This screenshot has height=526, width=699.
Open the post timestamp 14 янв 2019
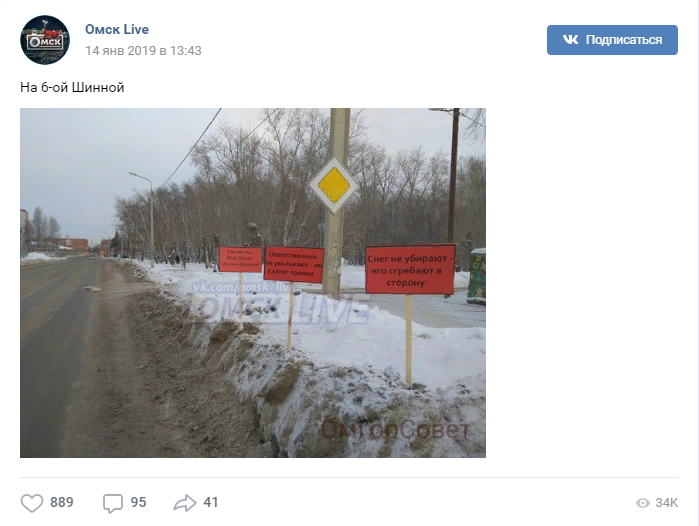coord(143,51)
